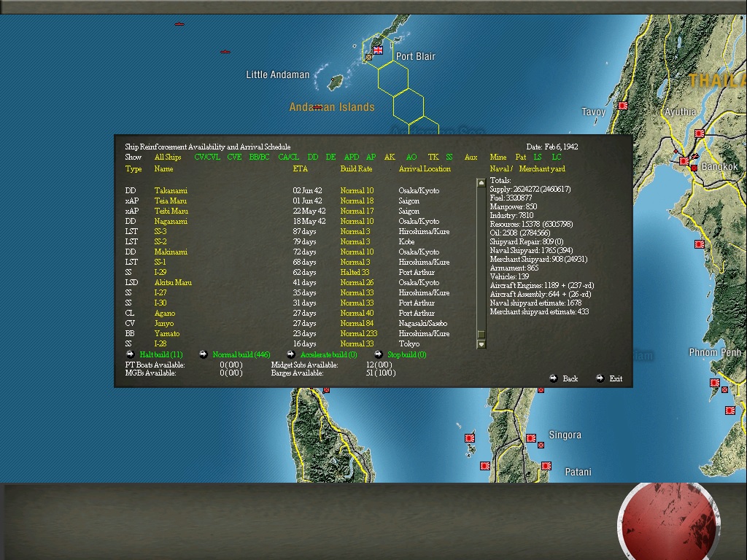Click the base marker near Patani
The image size is (747, 560).
pyautogui.click(x=545, y=464)
